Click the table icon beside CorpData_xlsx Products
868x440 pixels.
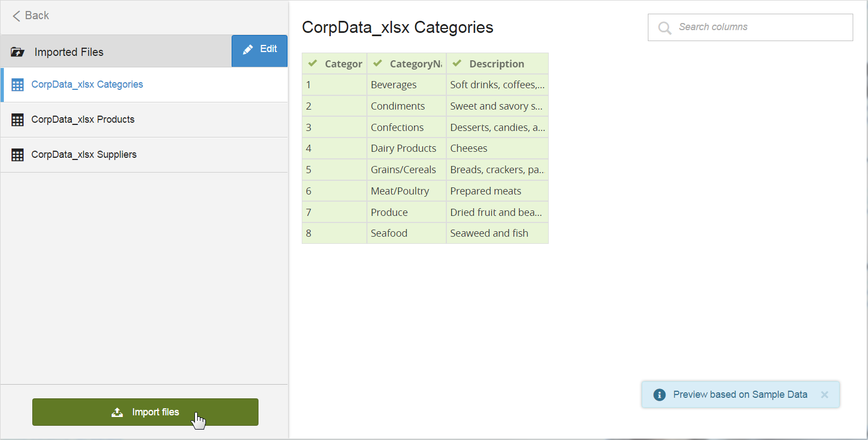coord(18,120)
